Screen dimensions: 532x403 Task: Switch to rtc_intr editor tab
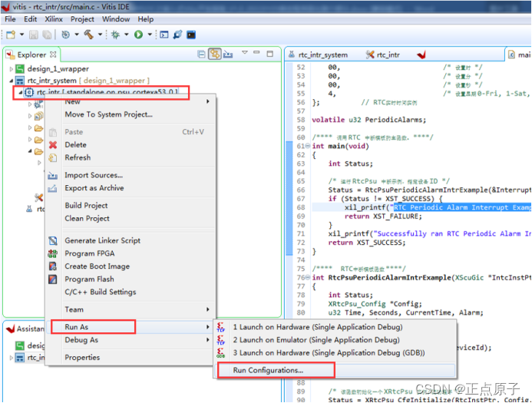coord(383,55)
